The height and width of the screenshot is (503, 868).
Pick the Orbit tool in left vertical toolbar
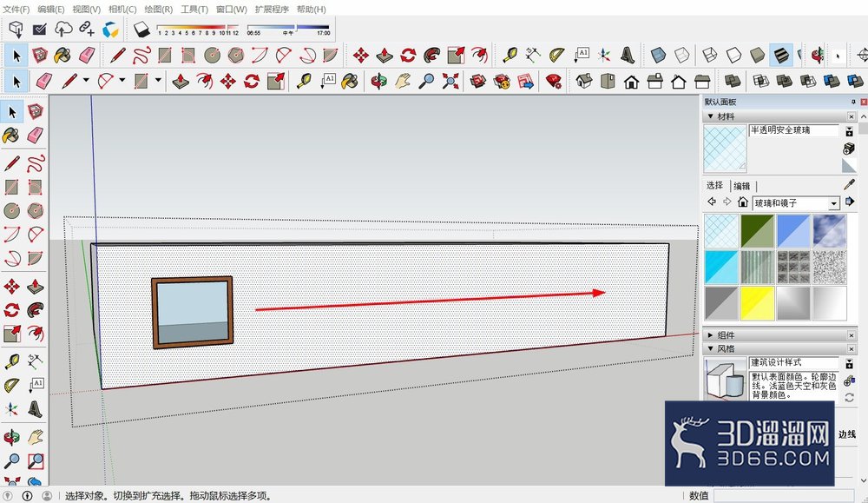[x=11, y=438]
